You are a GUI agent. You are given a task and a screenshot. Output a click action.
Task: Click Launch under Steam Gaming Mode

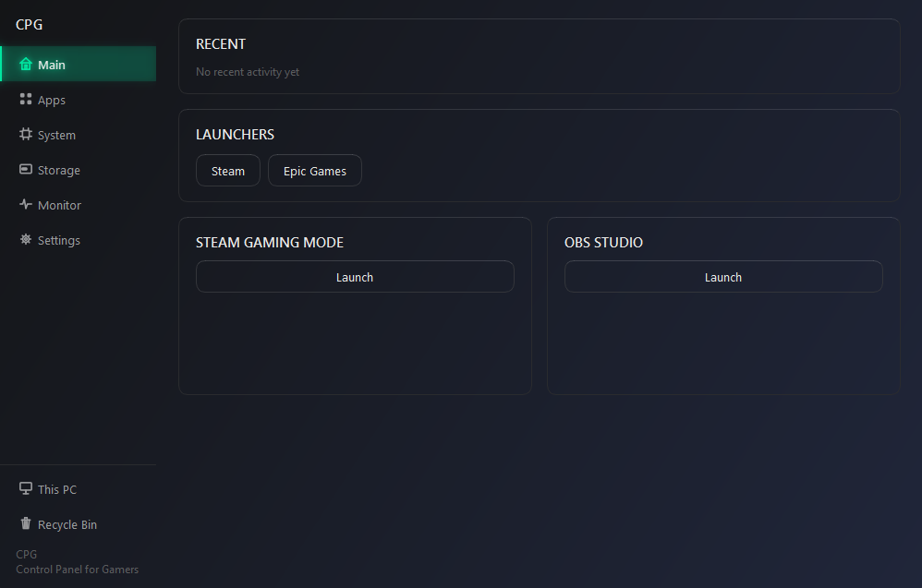pos(355,277)
